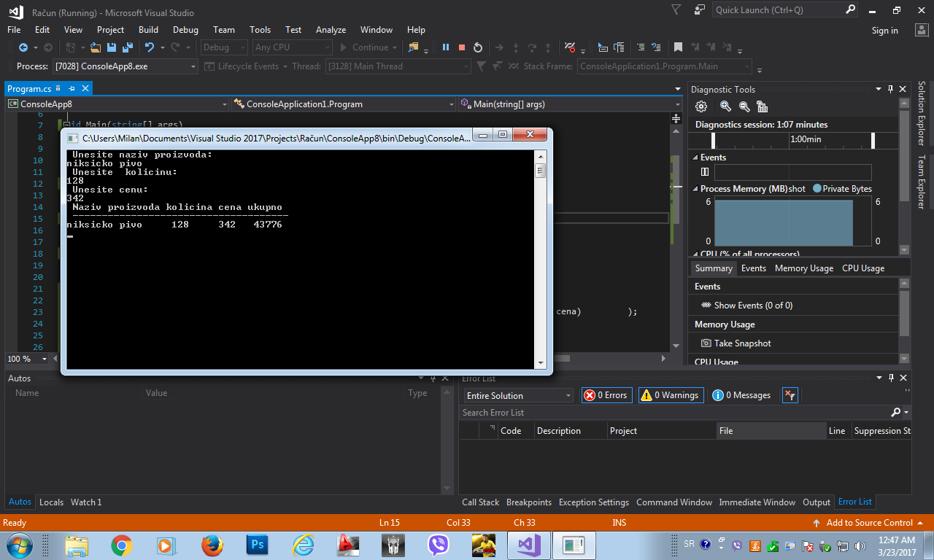Viewport: 934px width, 560px height.
Task: Switch to the Memory Usage tab
Action: coord(803,268)
